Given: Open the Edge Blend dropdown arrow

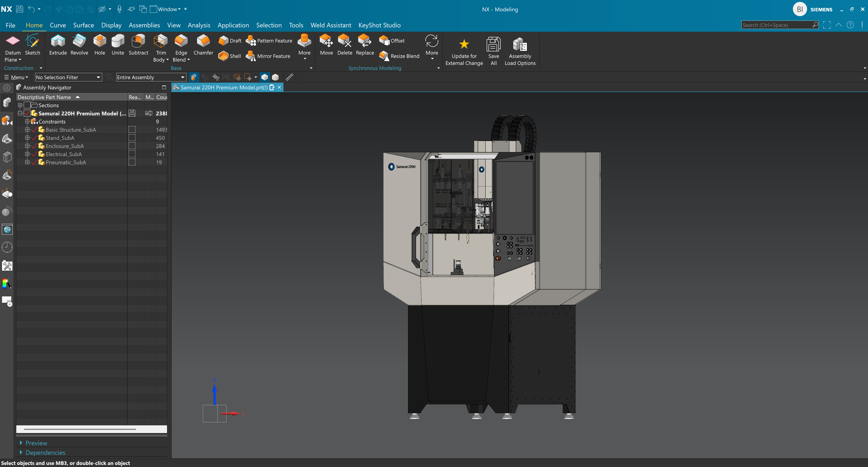Looking at the screenshot, I should click(188, 60).
